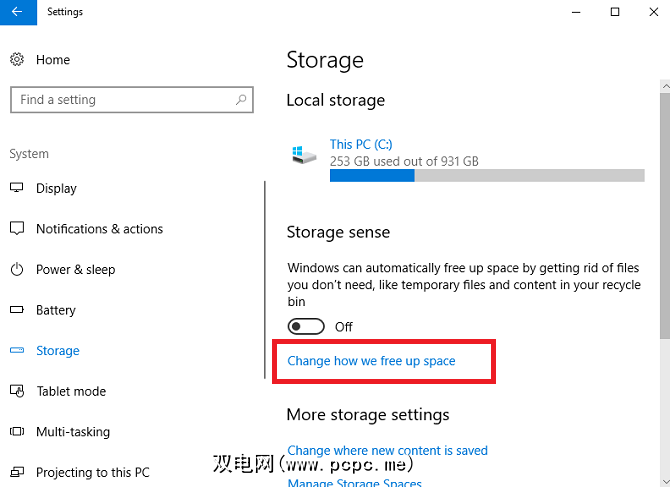Click Change where new content is saved
Screen dimensions: 670x487
pyautogui.click(x=387, y=451)
